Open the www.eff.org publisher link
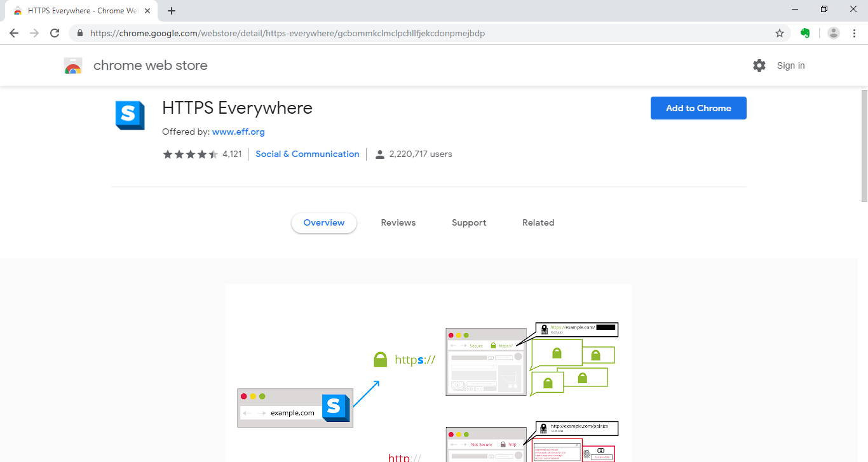 (x=238, y=132)
